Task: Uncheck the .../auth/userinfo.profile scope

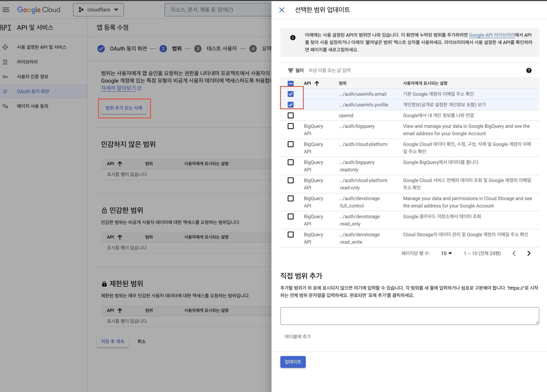Action: (291, 105)
